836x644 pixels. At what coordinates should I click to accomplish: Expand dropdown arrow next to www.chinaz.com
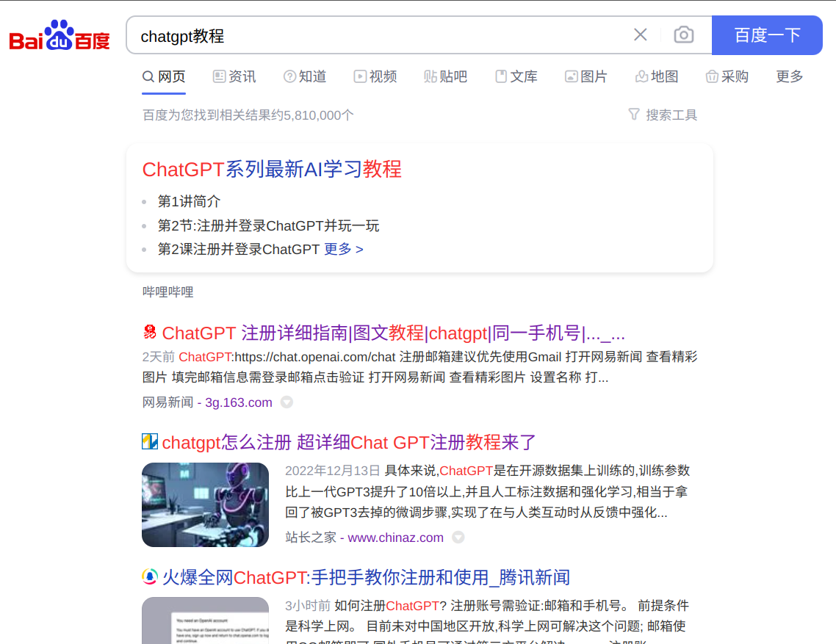pyautogui.click(x=458, y=538)
